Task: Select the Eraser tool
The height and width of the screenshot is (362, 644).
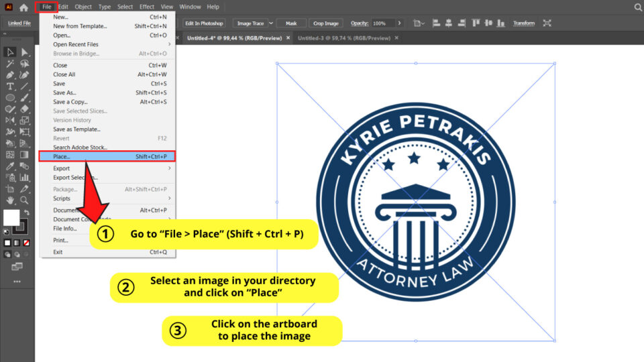Action: click(25, 109)
